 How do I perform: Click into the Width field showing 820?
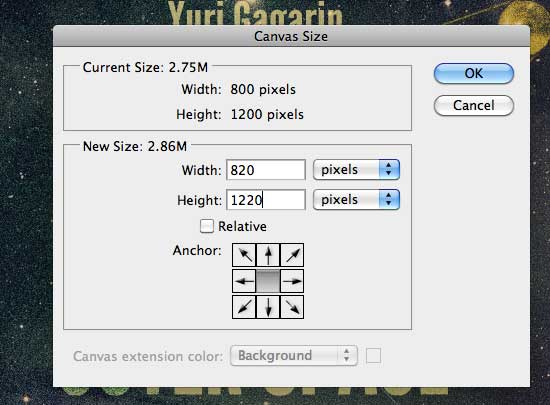(x=266, y=170)
